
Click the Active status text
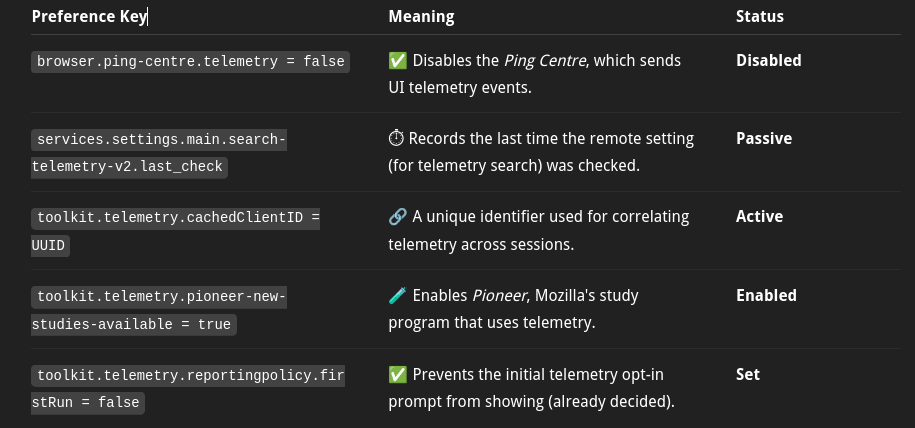tap(759, 217)
